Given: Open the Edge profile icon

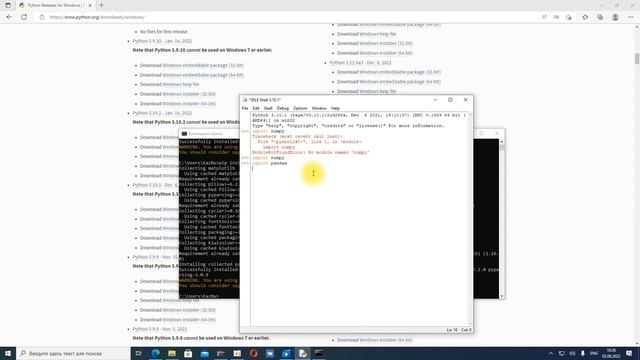Looking at the screenshot, I should 615,17.
